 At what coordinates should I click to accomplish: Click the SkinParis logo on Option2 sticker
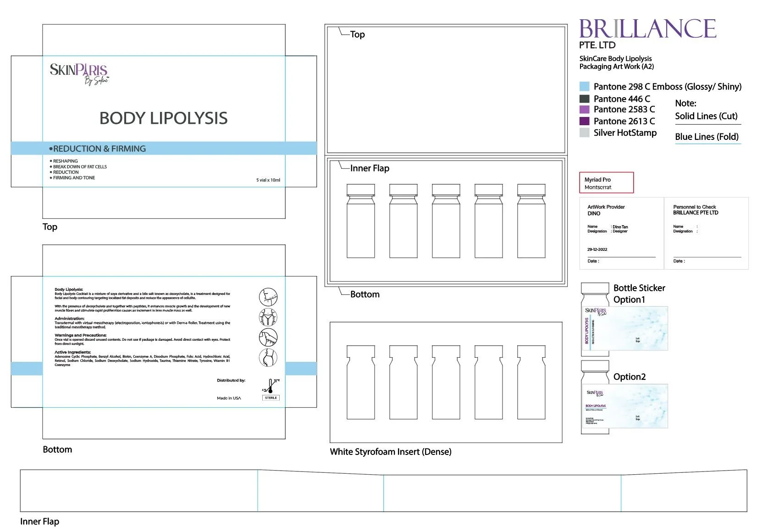[x=595, y=393]
